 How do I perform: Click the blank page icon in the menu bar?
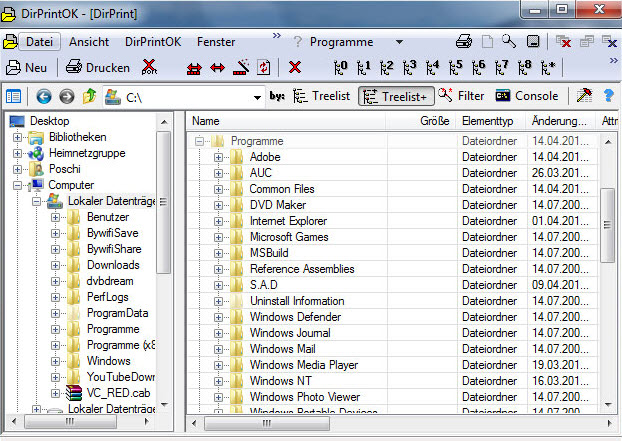click(x=487, y=41)
